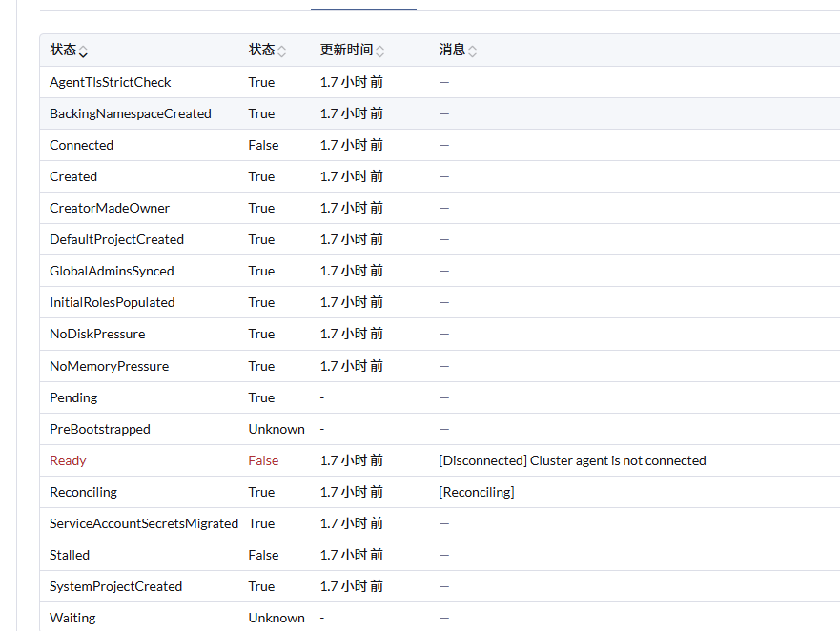Click the update time of Connected row
This screenshot has width=840, height=631.
pyautogui.click(x=352, y=145)
